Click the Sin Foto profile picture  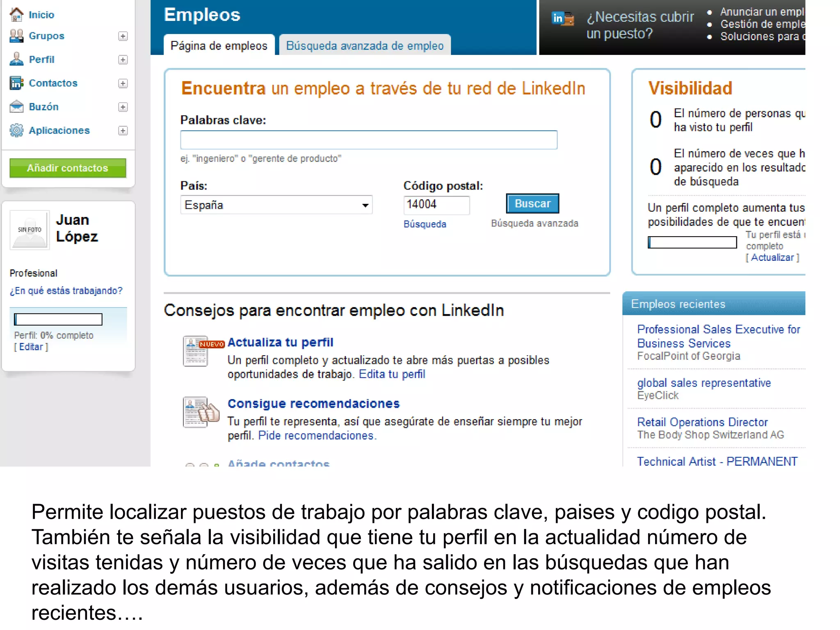30,230
